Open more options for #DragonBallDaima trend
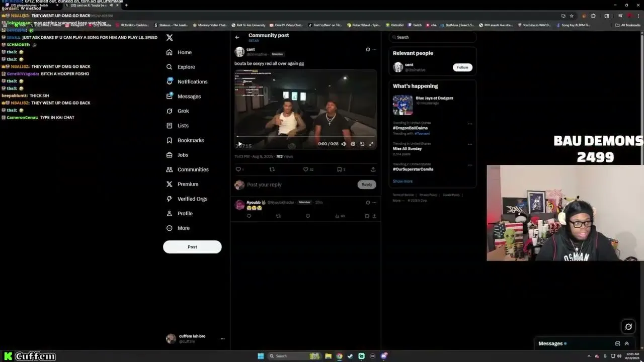The image size is (644, 362). click(x=470, y=124)
